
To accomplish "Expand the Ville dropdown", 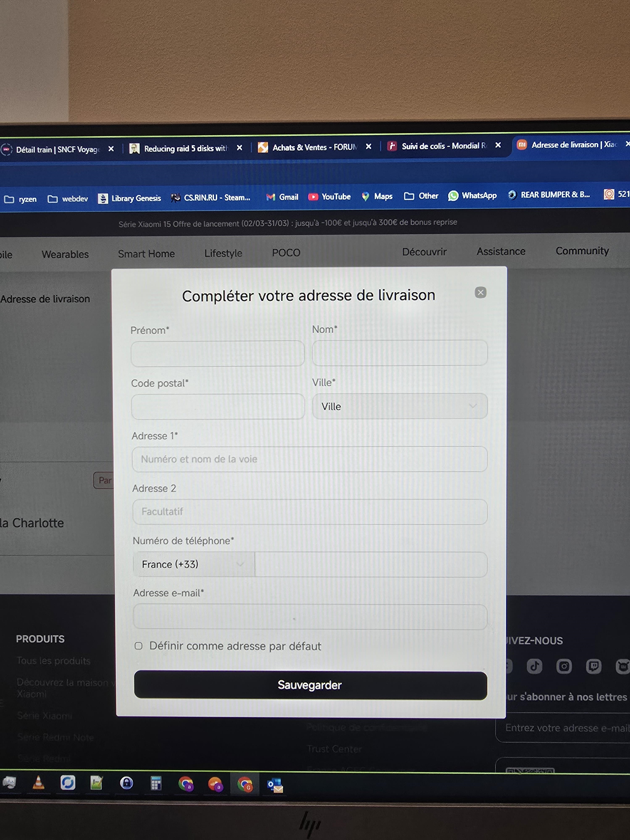I will 399,406.
